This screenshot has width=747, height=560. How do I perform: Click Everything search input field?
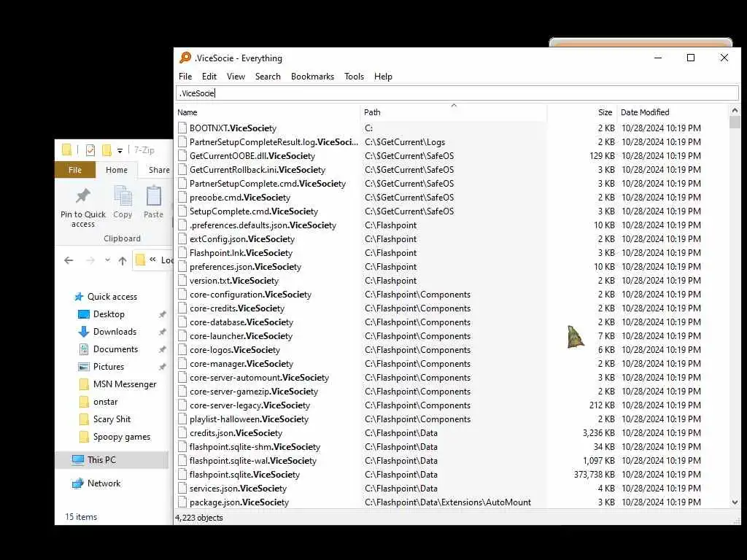click(x=457, y=93)
